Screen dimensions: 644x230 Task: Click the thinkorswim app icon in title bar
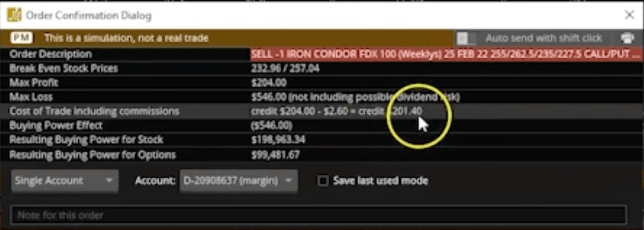14,16
